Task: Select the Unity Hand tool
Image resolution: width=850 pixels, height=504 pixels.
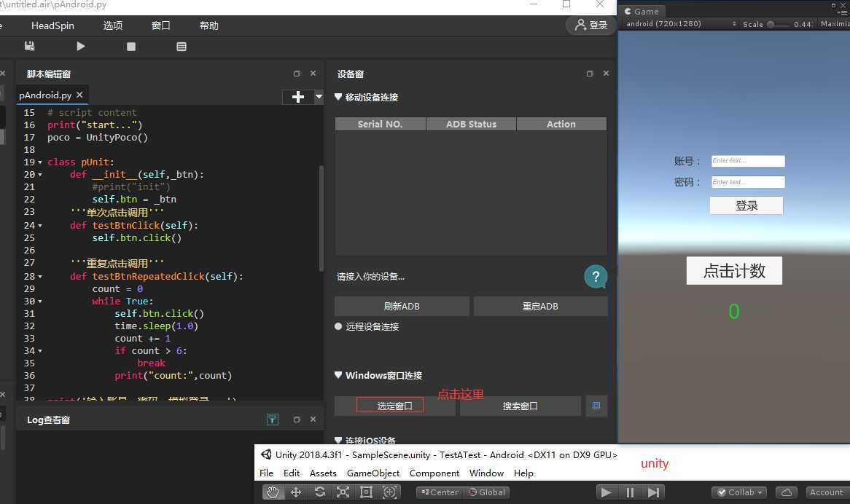Action: click(272, 492)
